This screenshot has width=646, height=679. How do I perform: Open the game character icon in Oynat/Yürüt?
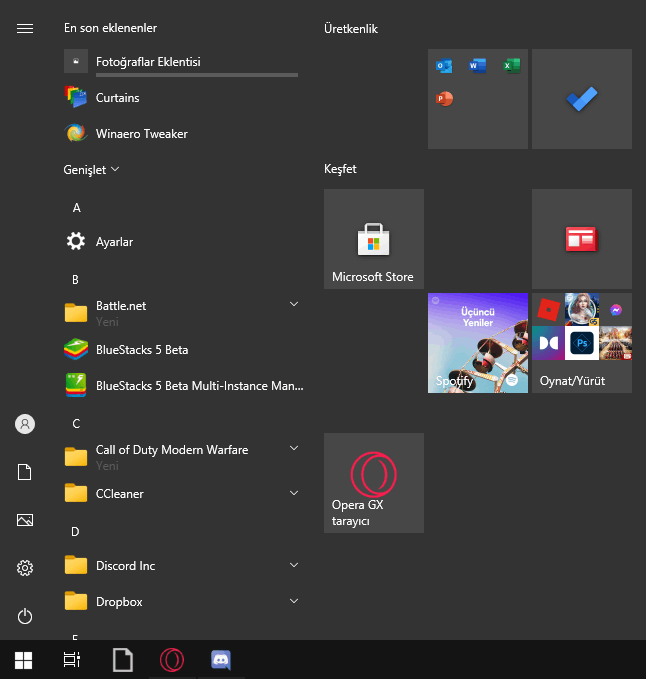coord(582,309)
